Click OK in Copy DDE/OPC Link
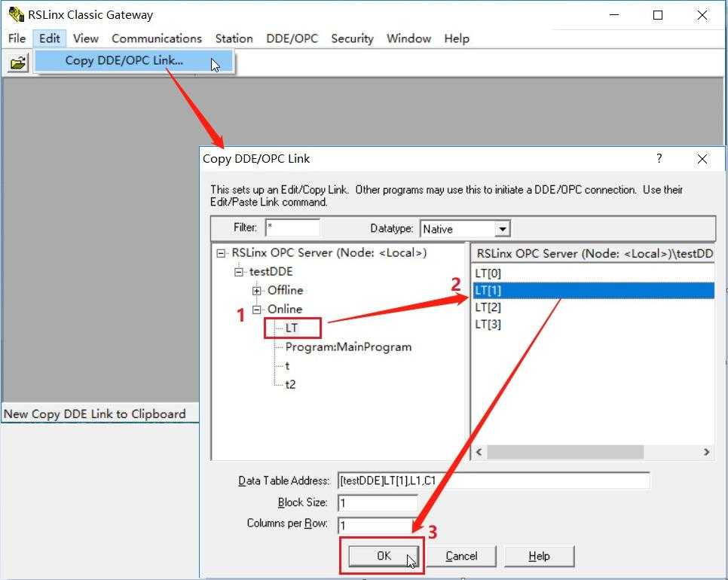Viewport: 728px width, 580px height. coord(384,556)
